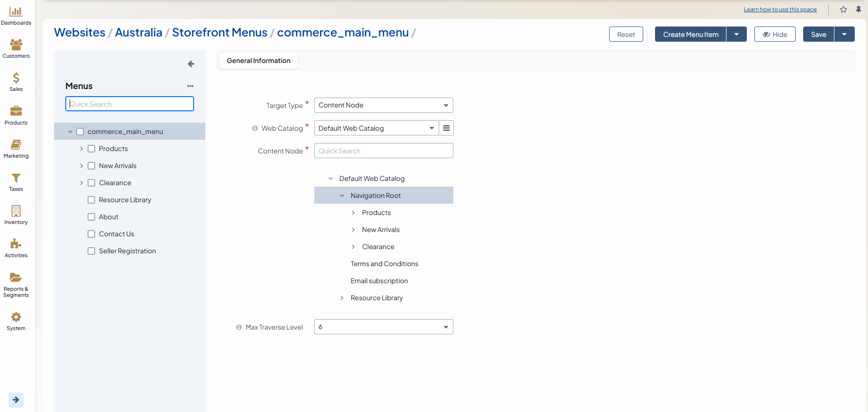Image resolution: width=868 pixels, height=412 pixels.
Task: Open 'Learn how to use this space' link
Action: click(780, 9)
